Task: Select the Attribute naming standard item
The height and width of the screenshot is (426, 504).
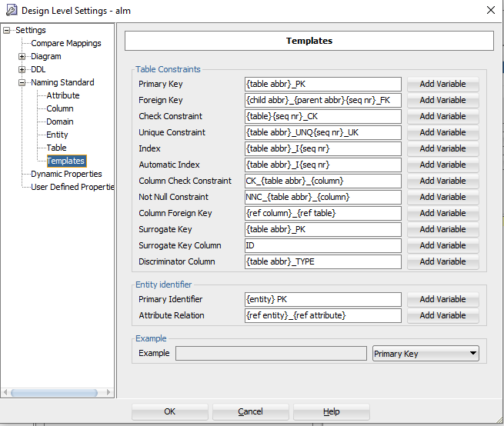Action: 62,96
